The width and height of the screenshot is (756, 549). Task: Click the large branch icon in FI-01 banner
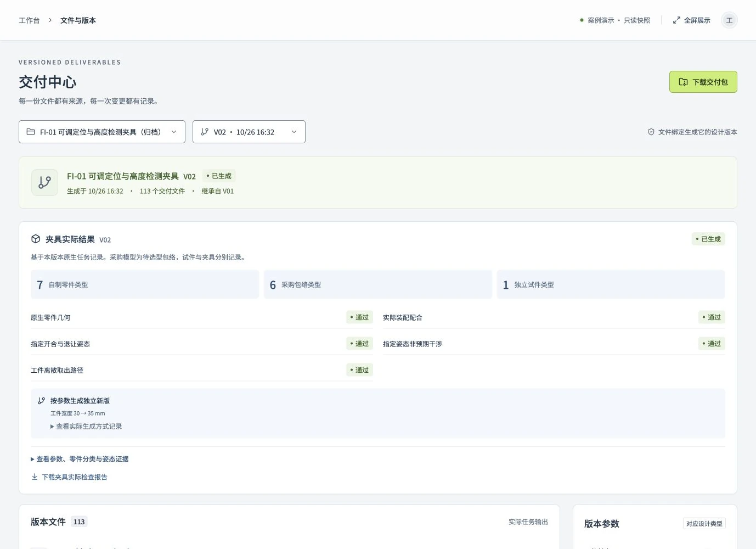[x=45, y=183]
